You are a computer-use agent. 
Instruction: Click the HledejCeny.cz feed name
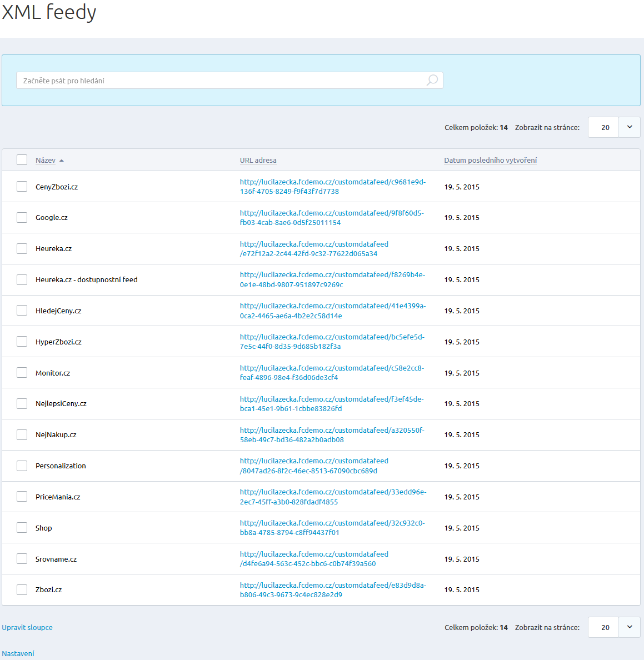(x=58, y=311)
